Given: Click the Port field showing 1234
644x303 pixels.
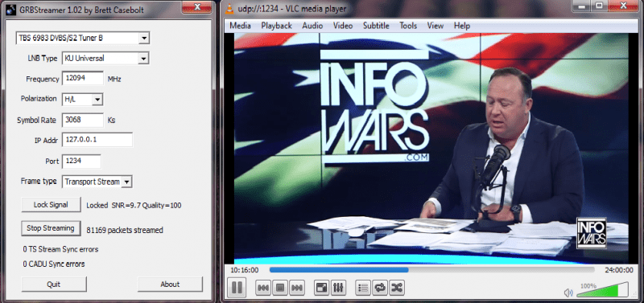Looking at the screenshot, I should (81, 161).
